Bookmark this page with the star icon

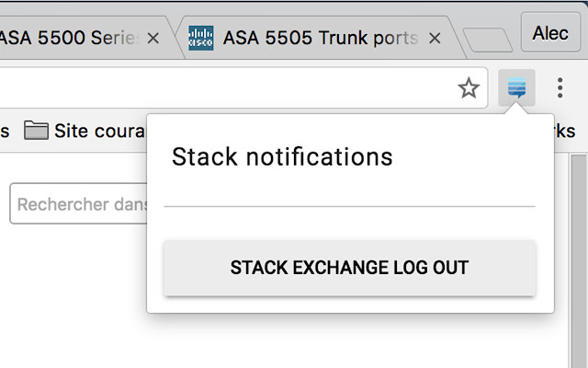[469, 88]
